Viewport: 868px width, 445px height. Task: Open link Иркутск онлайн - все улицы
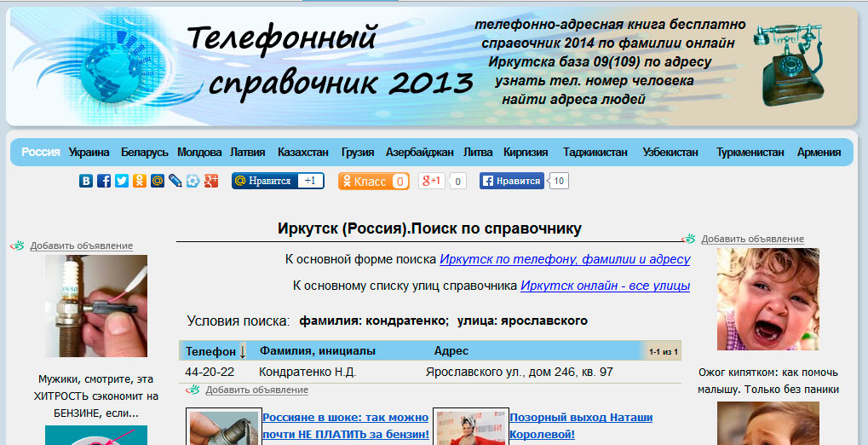coord(605,286)
